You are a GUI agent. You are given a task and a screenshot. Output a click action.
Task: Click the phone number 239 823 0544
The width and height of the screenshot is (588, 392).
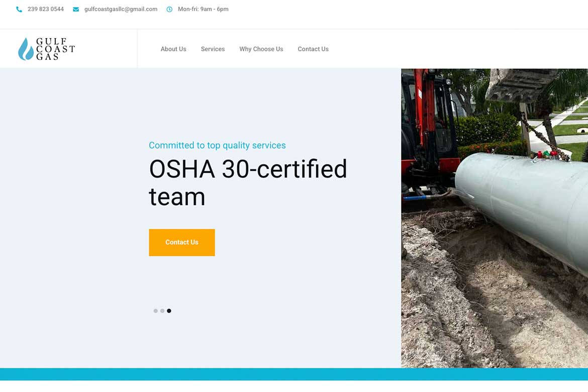tap(46, 9)
